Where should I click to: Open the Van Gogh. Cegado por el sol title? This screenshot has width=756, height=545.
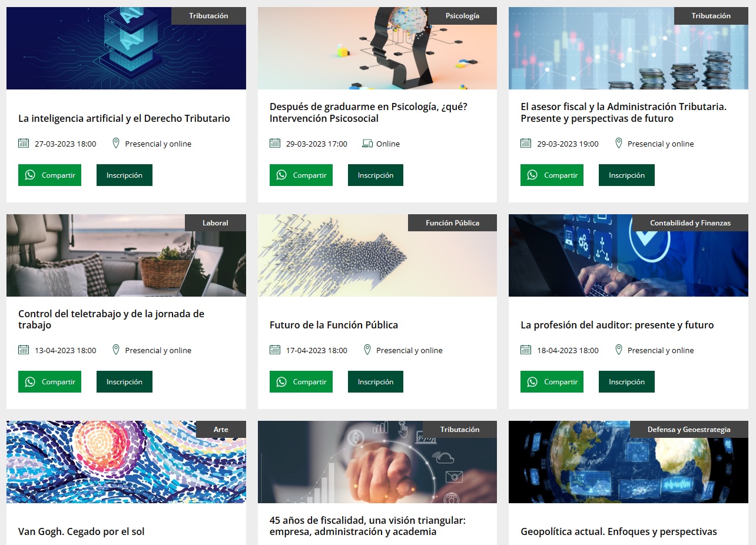pyautogui.click(x=81, y=532)
